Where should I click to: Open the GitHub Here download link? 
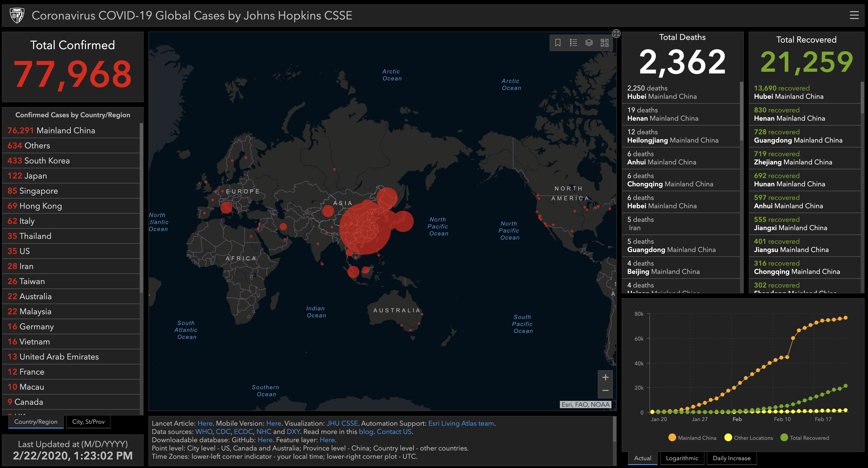pos(265,440)
